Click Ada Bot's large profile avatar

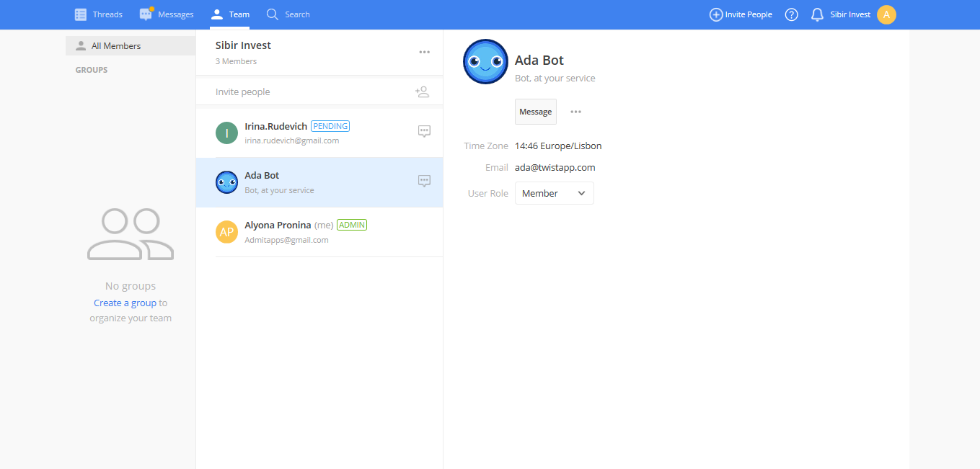pos(485,62)
